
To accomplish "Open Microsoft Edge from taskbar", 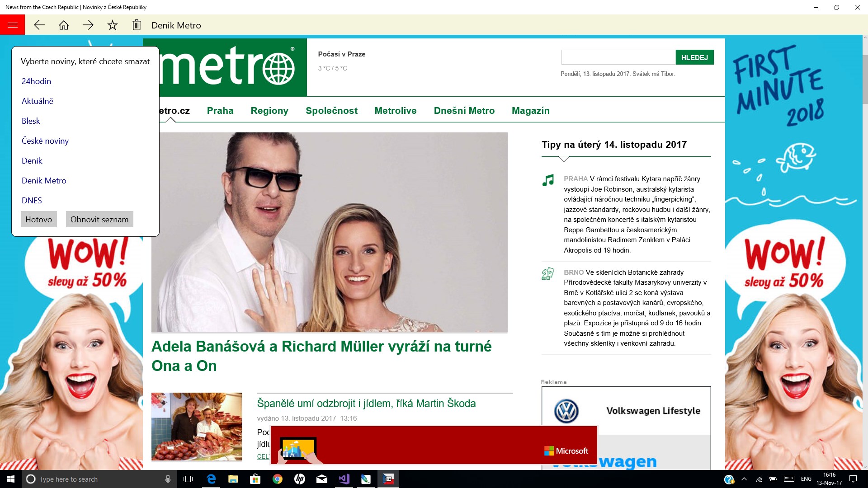I will [211, 479].
